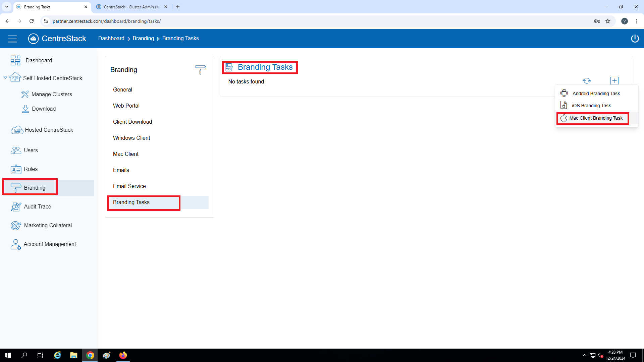Click the Android robot icon
The width and height of the screenshot is (644, 362).
[564, 93]
